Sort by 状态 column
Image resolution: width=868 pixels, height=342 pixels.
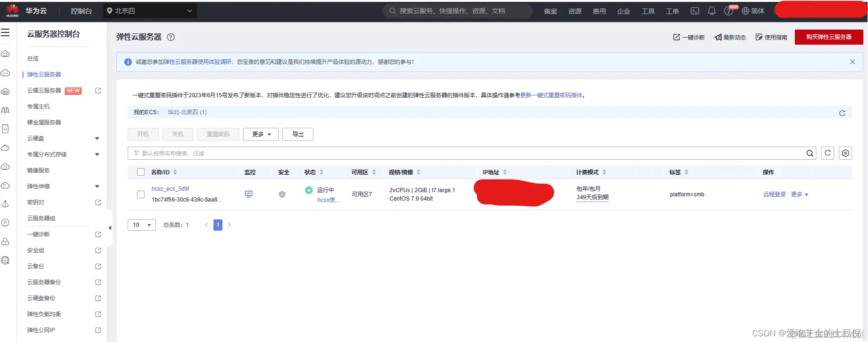click(321, 172)
